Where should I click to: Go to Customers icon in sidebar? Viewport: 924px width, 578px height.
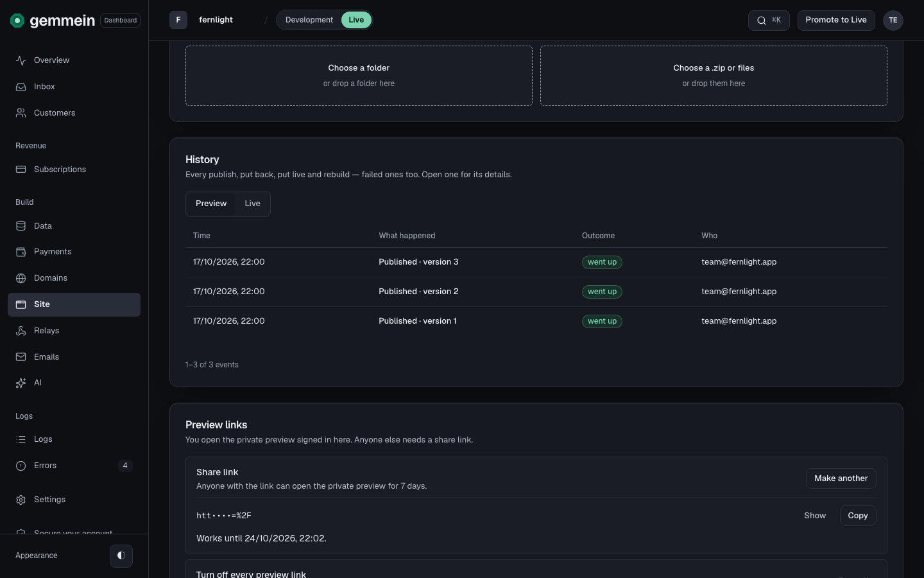coord(21,113)
